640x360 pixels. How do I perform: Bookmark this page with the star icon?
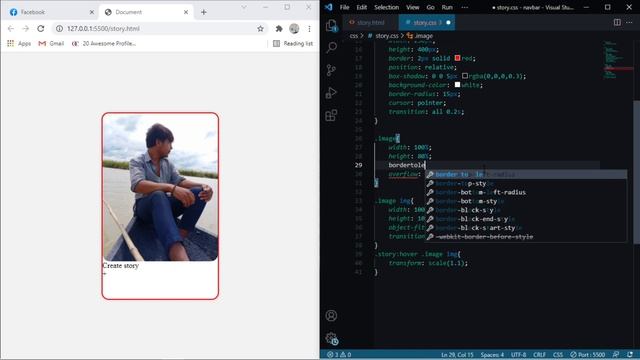click(260, 29)
